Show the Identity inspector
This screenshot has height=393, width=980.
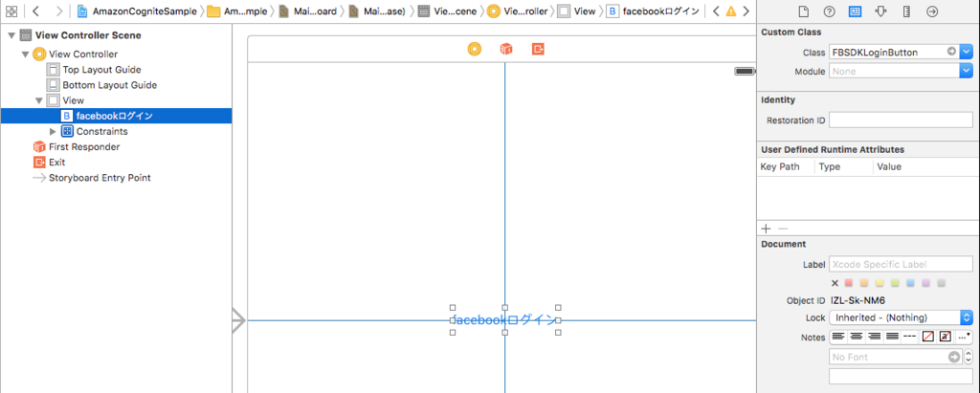click(855, 11)
